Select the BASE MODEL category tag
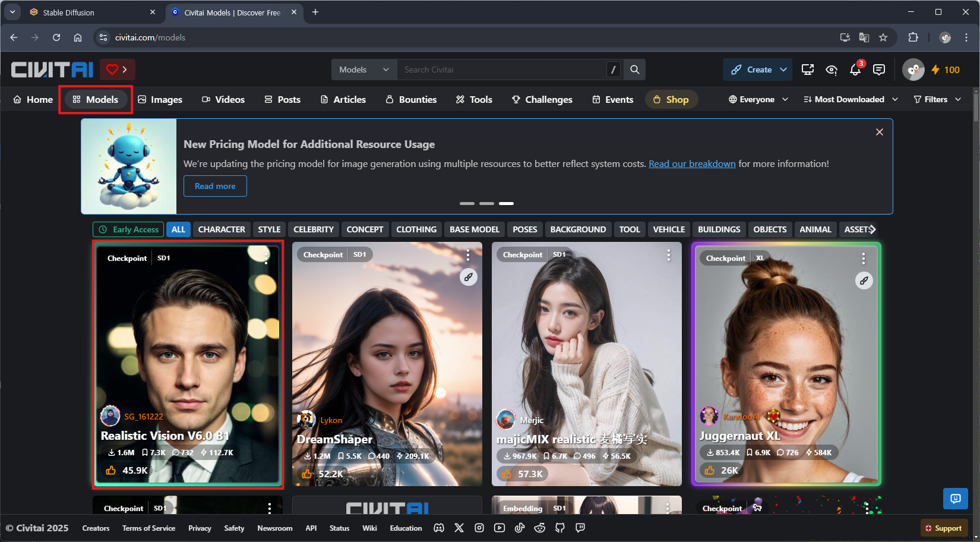This screenshot has height=542, width=980. coord(475,229)
